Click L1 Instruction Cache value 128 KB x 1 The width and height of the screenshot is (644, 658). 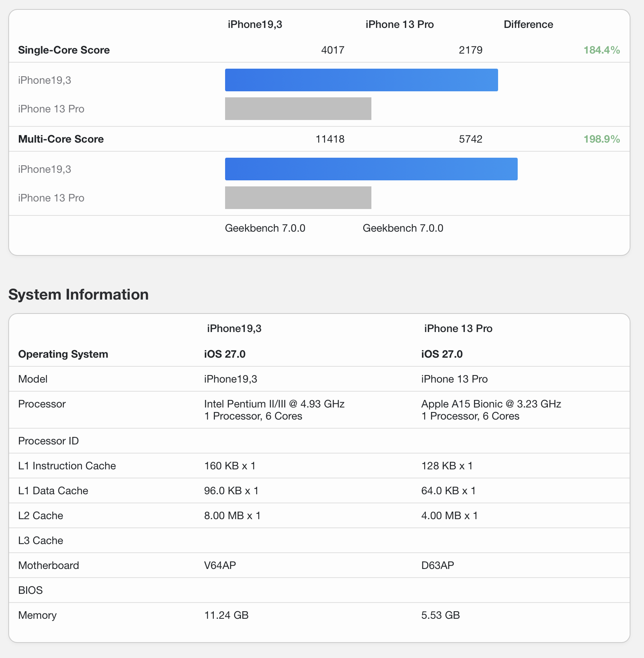447,466
